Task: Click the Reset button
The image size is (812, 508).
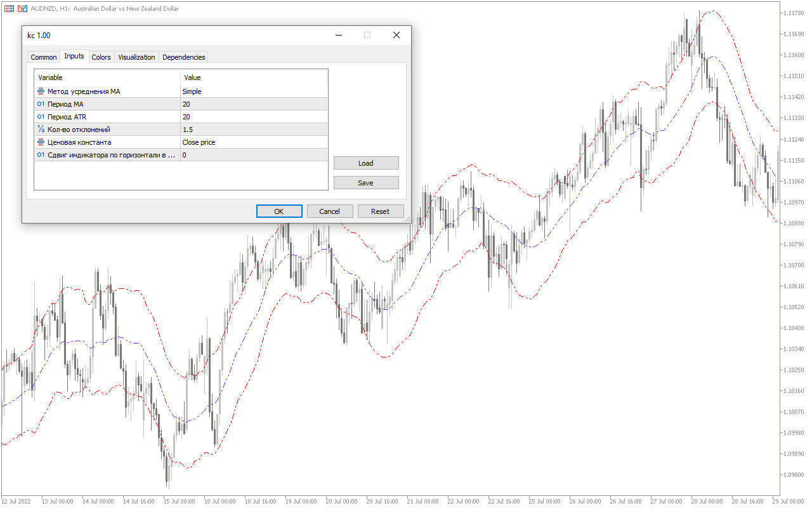Action: point(381,211)
